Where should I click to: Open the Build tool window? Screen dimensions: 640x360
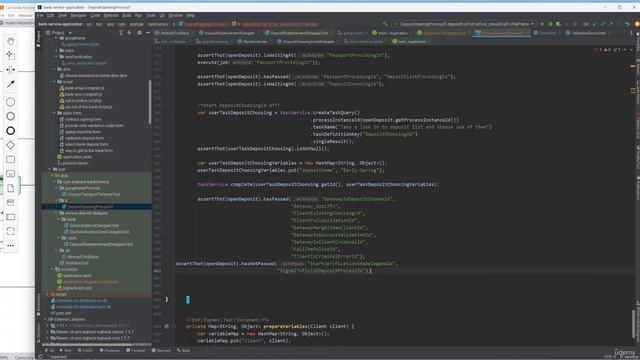[184, 350]
